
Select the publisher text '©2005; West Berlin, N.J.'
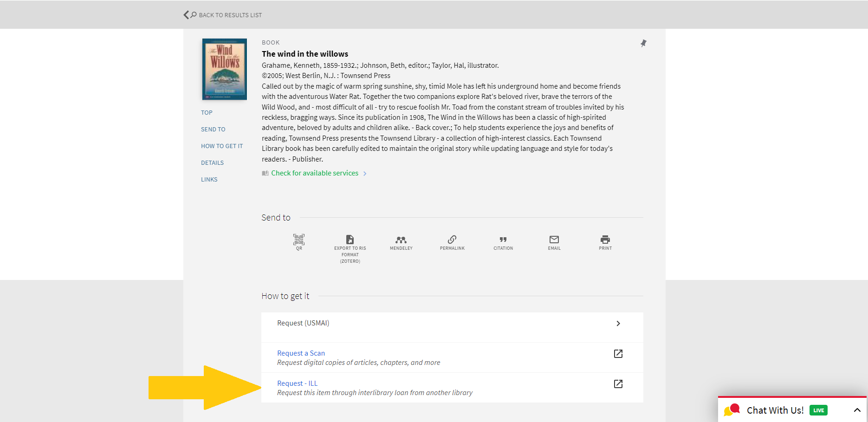point(298,76)
